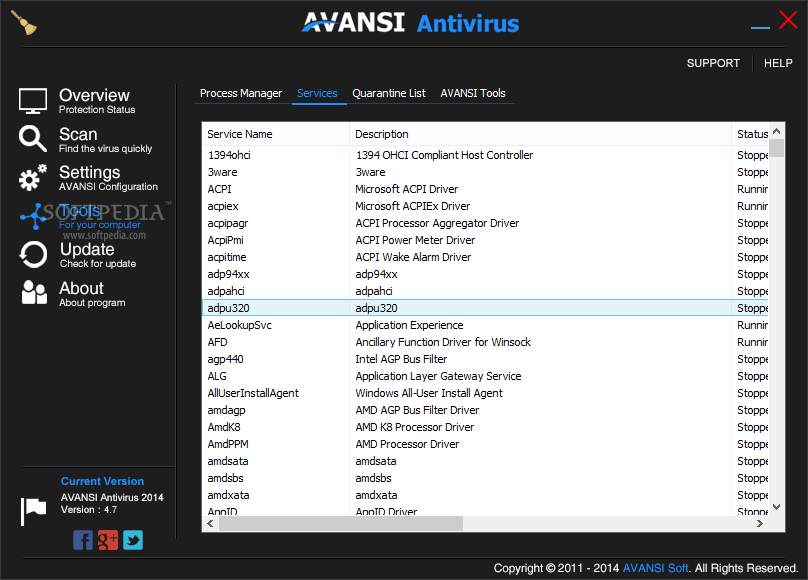Click Microsoft ACPI Driver description
808x580 pixels.
click(406, 189)
